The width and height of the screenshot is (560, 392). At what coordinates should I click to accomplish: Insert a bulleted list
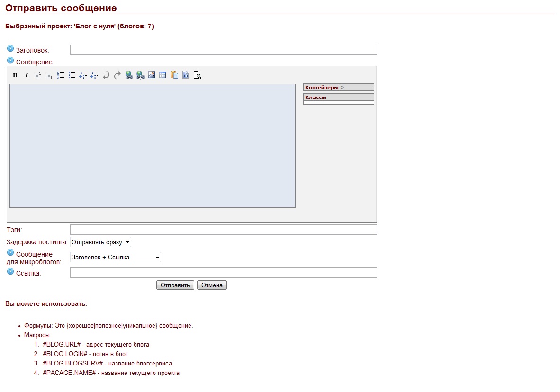click(72, 75)
